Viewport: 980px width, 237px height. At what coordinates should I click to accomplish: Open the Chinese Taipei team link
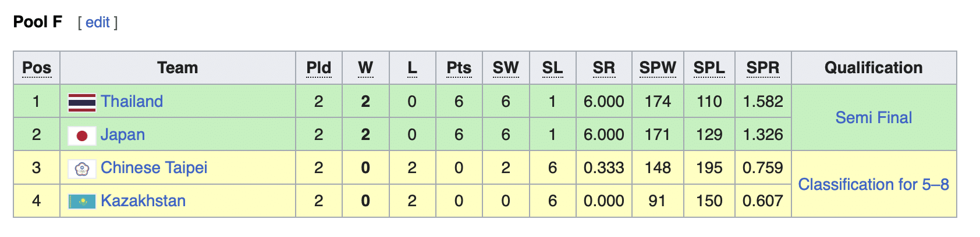click(154, 168)
